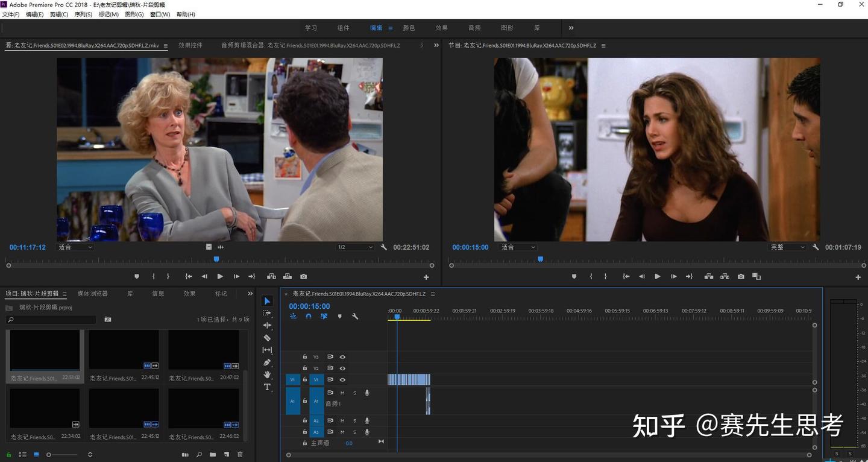Click the trash icon in Project panel
868x462 pixels.
pos(240,454)
